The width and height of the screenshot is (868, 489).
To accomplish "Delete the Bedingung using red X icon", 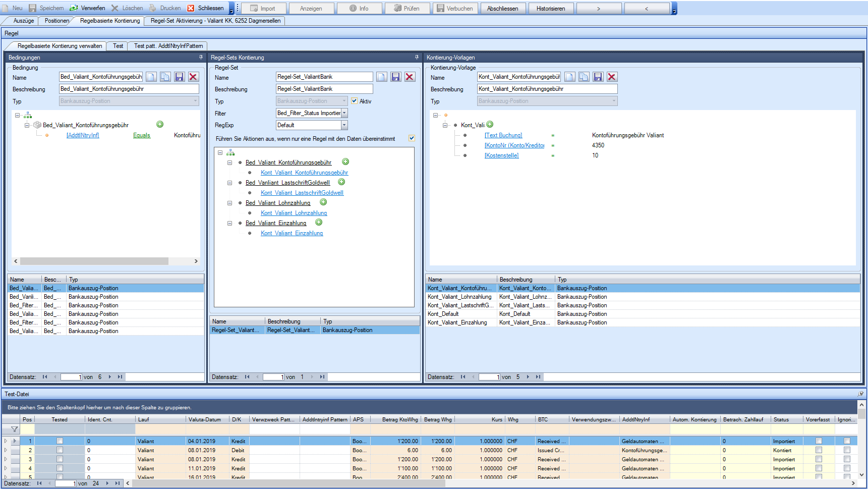I will coord(193,77).
